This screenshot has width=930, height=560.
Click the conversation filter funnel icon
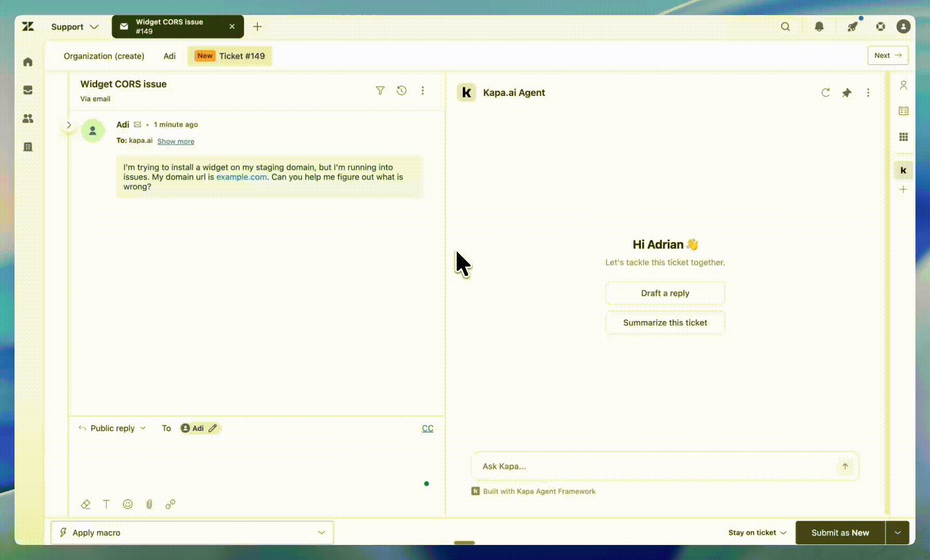[380, 91]
